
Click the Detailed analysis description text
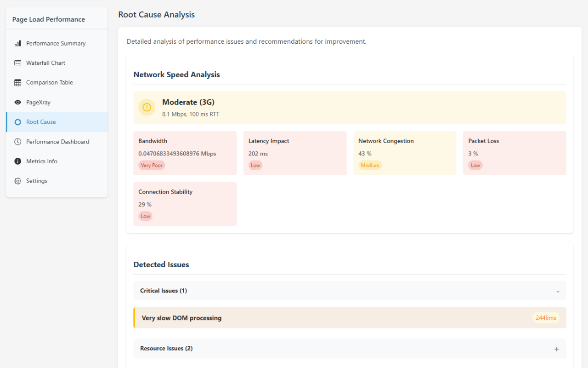point(247,41)
